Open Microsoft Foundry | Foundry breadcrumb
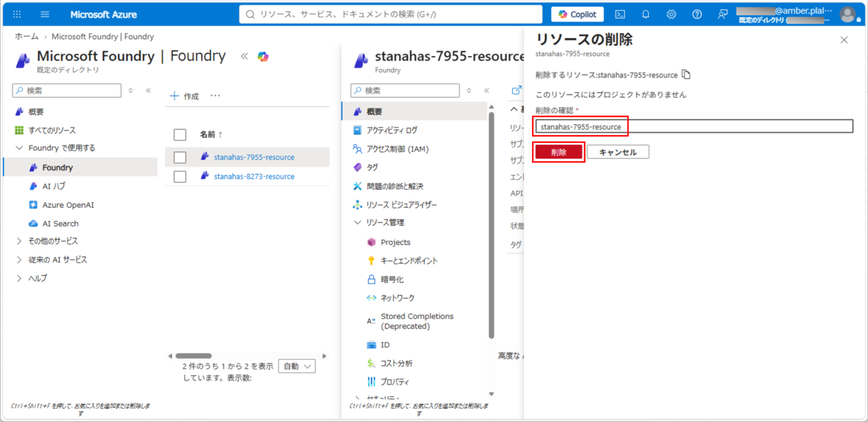Viewport: 868px width, 422px height. (x=103, y=37)
